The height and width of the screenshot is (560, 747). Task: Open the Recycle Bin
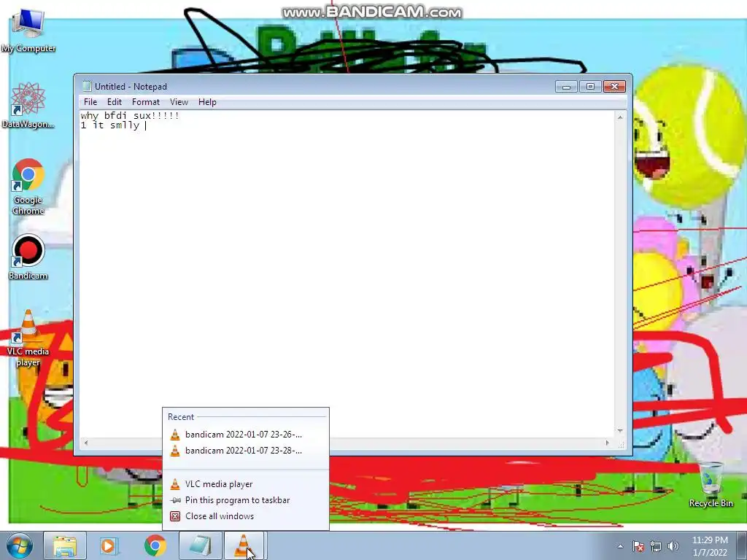pyautogui.click(x=711, y=485)
